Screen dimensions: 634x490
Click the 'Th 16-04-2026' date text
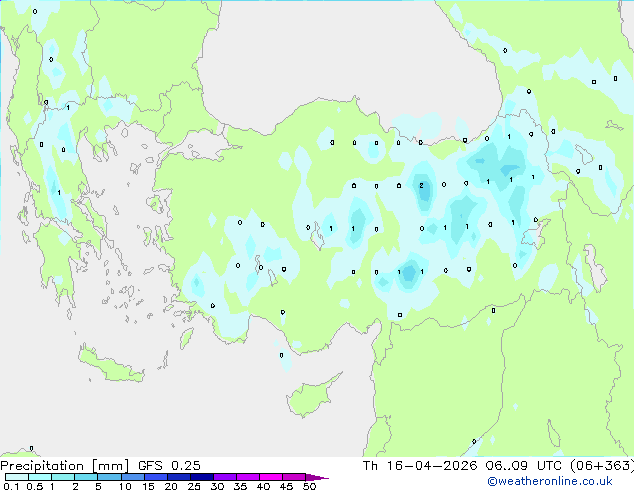[420, 466]
